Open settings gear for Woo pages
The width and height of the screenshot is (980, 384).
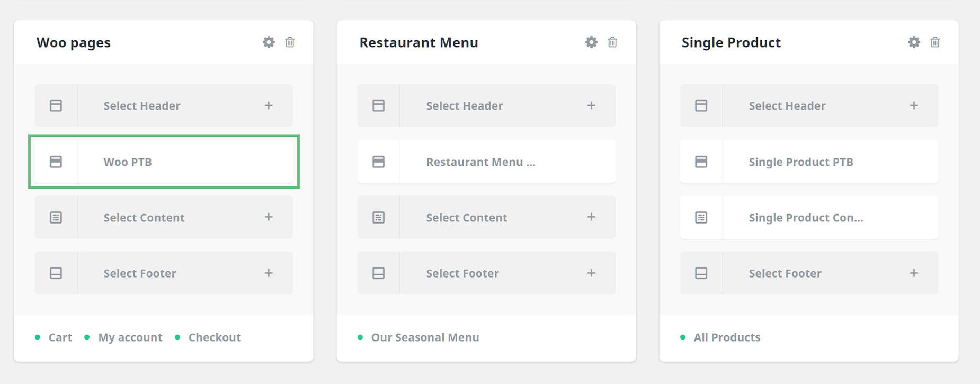[269, 42]
